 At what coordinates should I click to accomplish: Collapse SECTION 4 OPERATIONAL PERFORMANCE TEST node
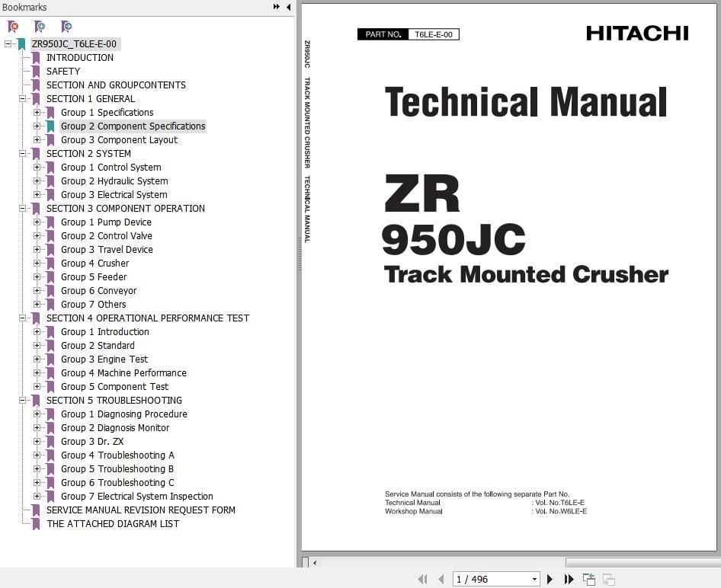(x=22, y=318)
